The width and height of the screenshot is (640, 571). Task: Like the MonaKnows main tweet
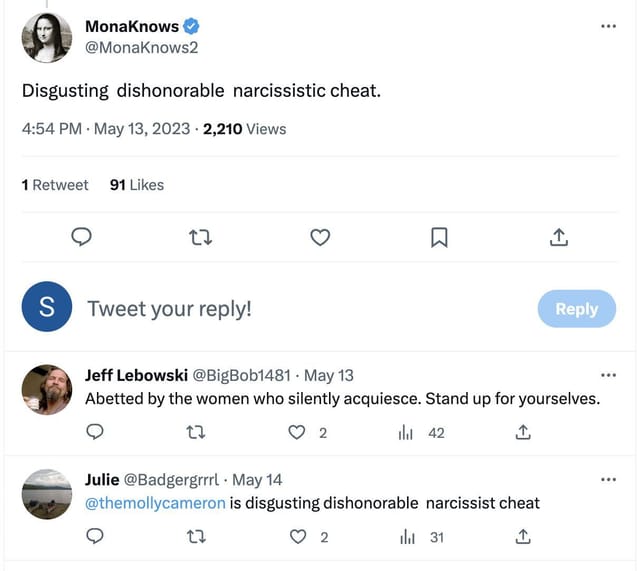pos(320,237)
